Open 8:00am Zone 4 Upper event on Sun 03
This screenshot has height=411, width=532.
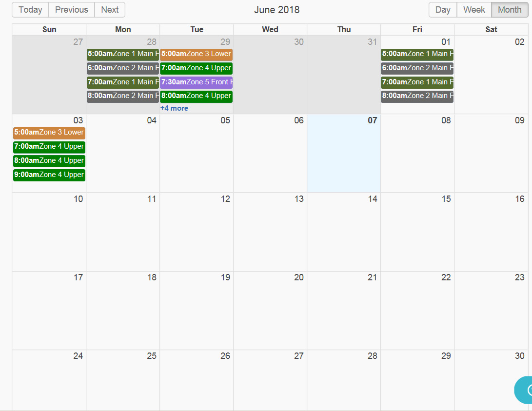pos(49,161)
